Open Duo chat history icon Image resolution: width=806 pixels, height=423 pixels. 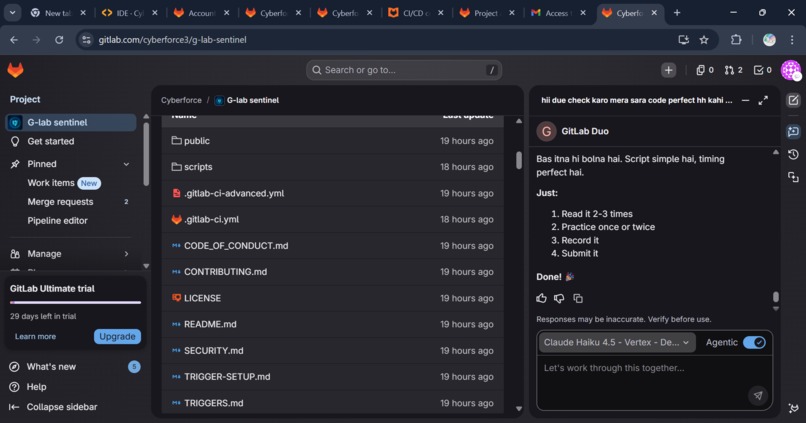(793, 154)
